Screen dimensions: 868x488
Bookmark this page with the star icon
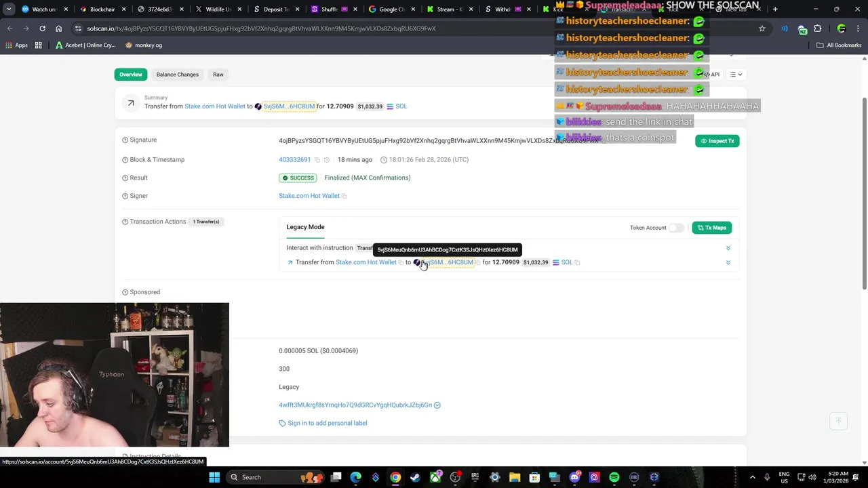tap(762, 28)
